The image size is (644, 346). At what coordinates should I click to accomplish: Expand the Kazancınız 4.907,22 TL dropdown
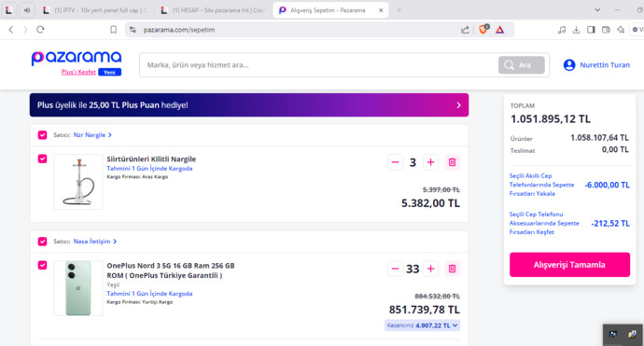pyautogui.click(x=422, y=325)
